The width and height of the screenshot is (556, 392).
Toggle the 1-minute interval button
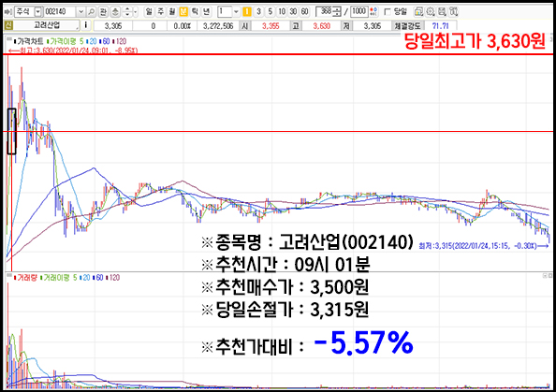click(x=247, y=12)
